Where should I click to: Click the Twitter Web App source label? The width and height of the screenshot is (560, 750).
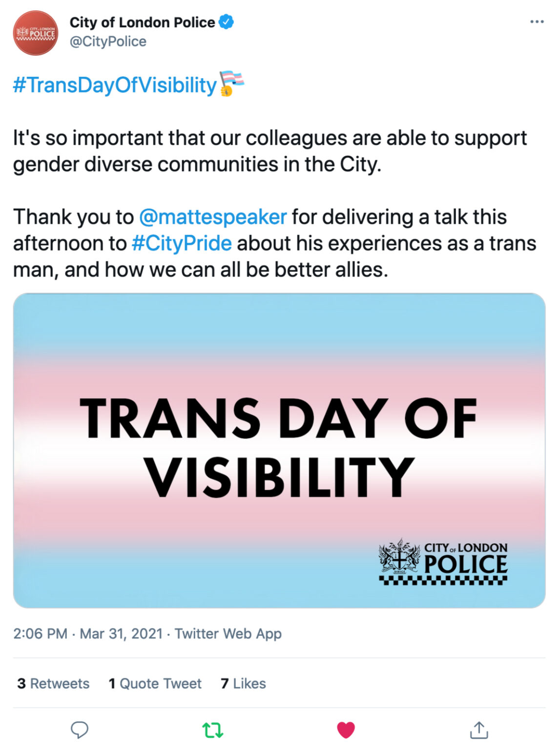tap(228, 633)
